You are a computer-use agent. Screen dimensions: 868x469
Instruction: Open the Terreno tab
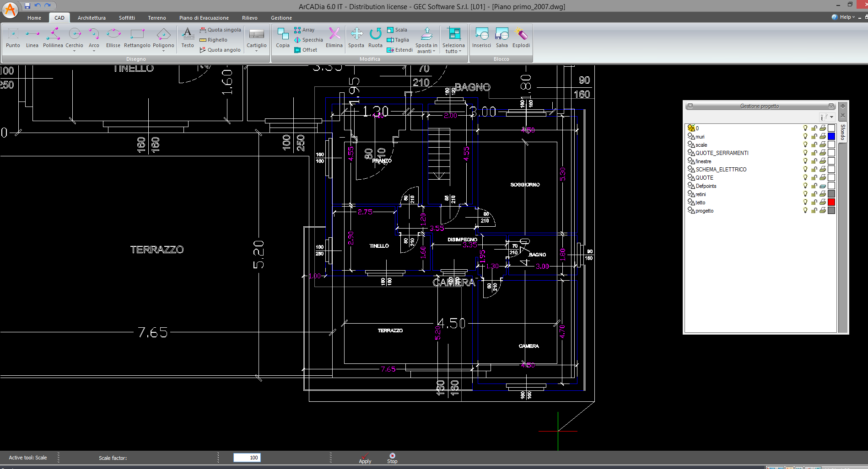pyautogui.click(x=157, y=18)
